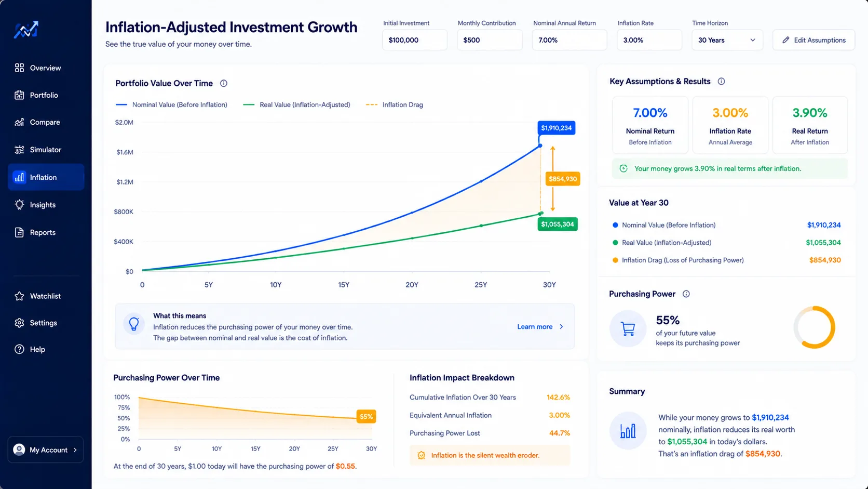
Task: Click the Simulator sliders icon
Action: point(19,150)
